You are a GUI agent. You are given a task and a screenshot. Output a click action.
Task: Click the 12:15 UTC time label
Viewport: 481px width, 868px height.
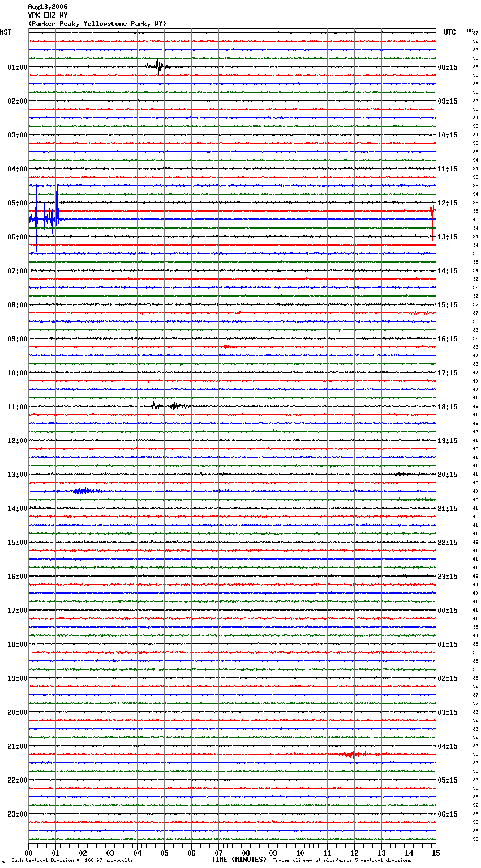(x=448, y=203)
